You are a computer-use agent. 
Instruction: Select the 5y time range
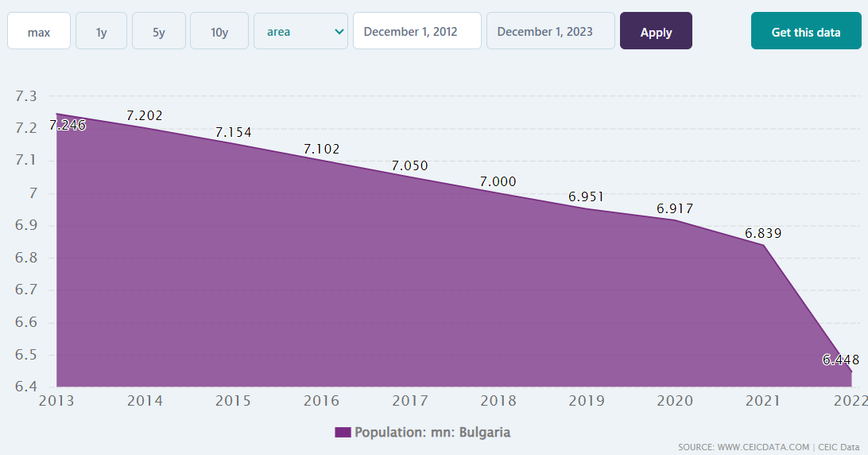pos(159,31)
